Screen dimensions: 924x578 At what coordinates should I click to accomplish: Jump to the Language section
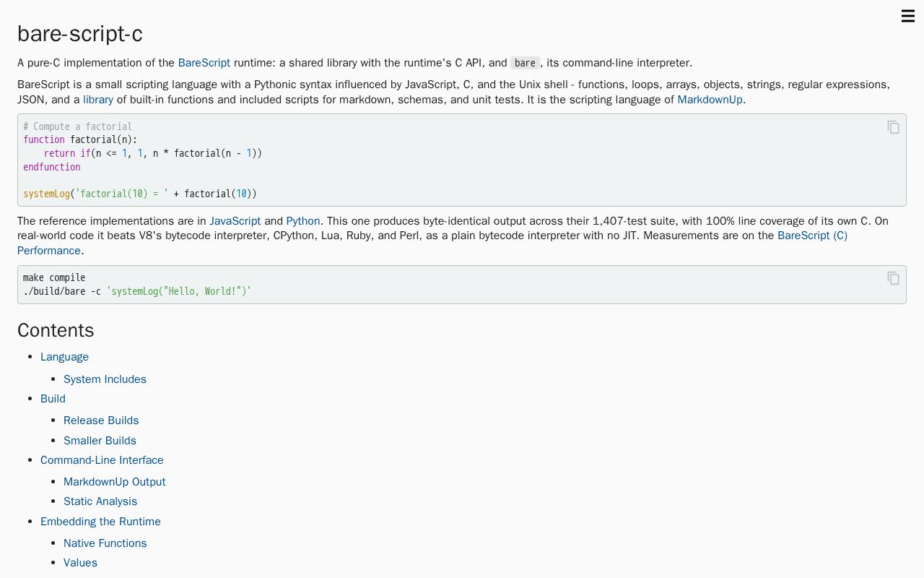point(64,357)
